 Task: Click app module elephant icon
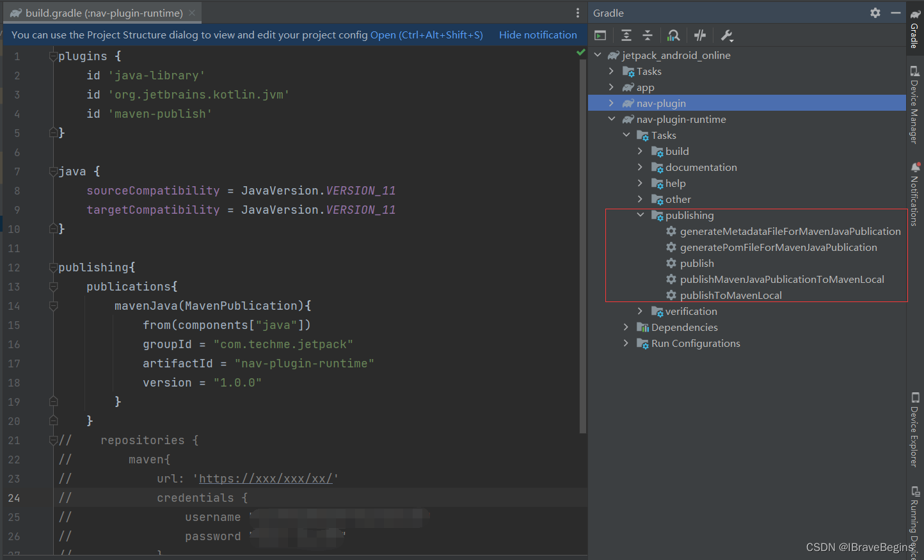click(628, 88)
